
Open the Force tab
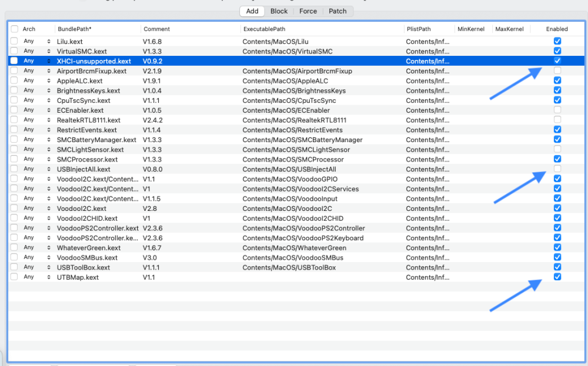[x=308, y=11]
